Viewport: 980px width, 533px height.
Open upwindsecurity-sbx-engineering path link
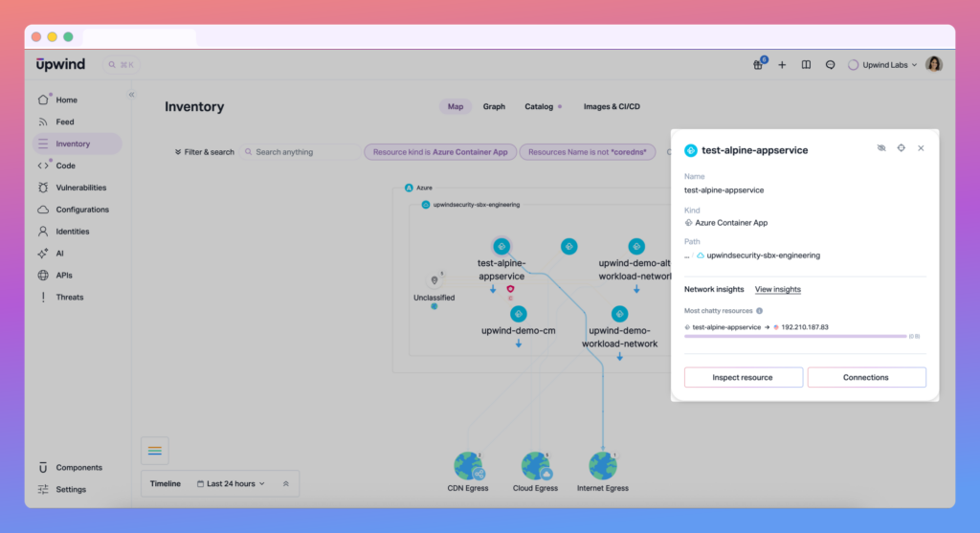(x=763, y=255)
